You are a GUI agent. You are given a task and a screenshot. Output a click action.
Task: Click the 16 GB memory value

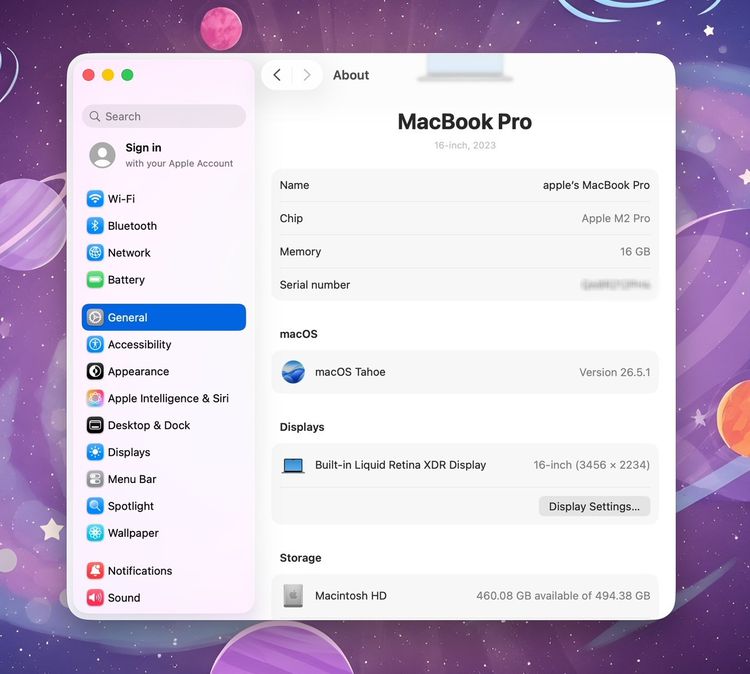click(x=635, y=252)
